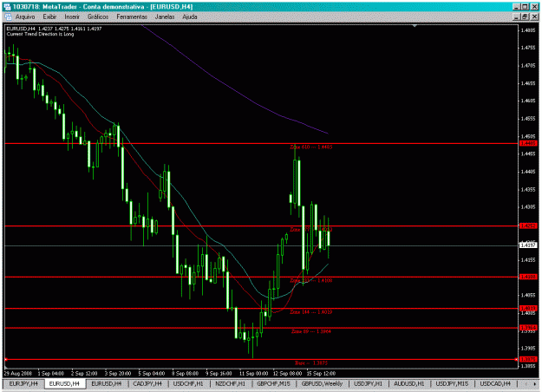Click the highlighted active EURUSD,H4 tab
This screenshot has width=542, height=392.
pos(64,383)
